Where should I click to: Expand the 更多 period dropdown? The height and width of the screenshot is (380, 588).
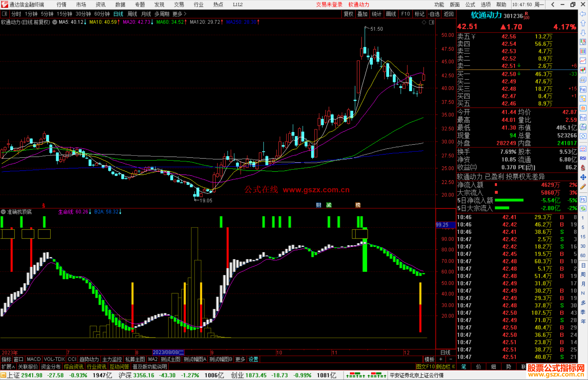(x=179, y=14)
